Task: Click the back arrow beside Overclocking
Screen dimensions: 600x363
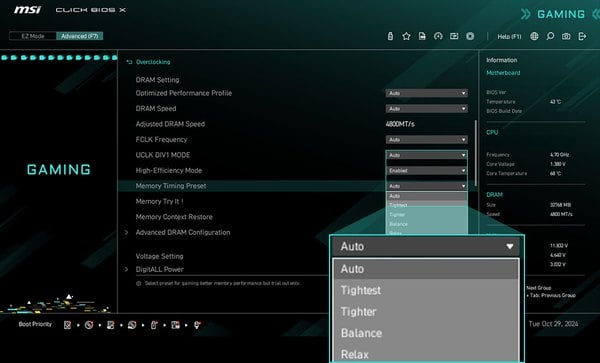Action: point(129,62)
